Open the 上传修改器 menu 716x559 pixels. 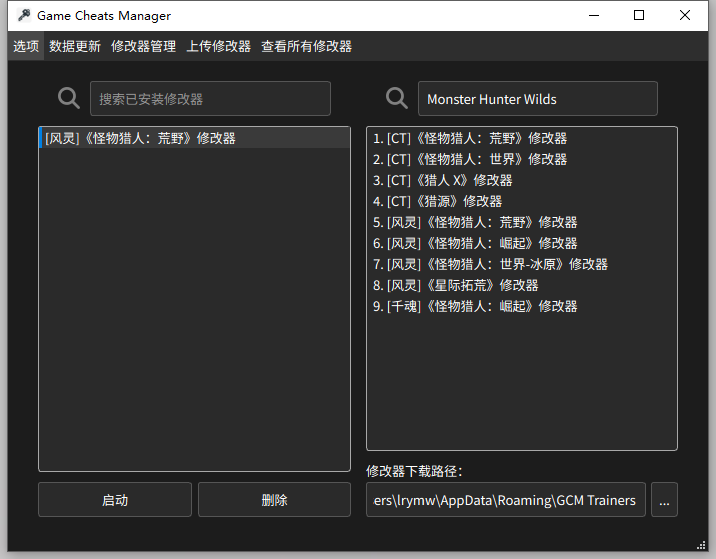tap(218, 46)
